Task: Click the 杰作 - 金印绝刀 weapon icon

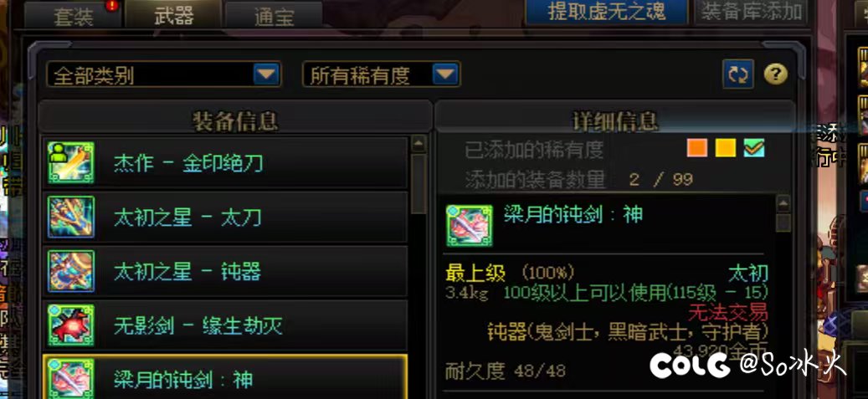Action: click(70, 163)
